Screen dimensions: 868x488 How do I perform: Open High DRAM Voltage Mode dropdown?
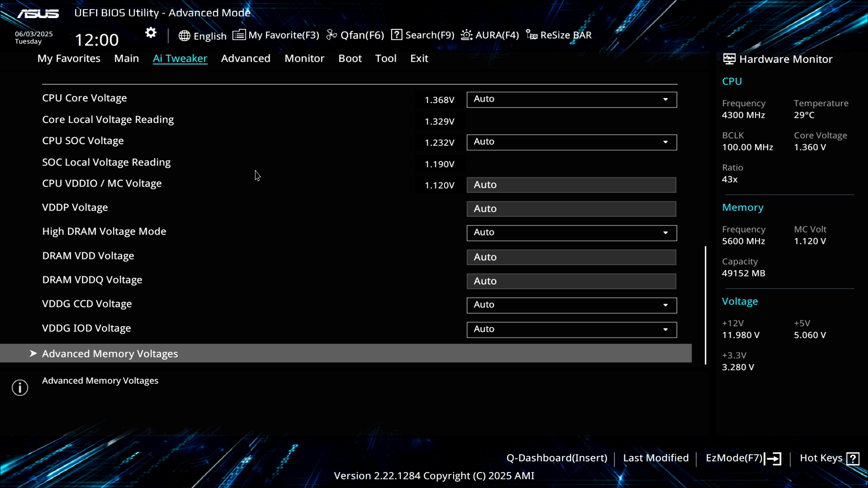[571, 233]
